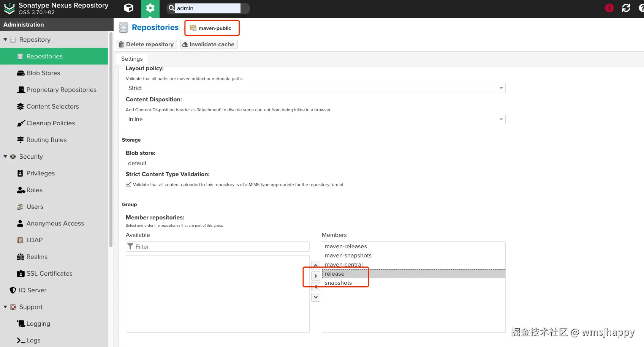Click the Sonatype Nexus logo

pyautogui.click(x=9, y=8)
